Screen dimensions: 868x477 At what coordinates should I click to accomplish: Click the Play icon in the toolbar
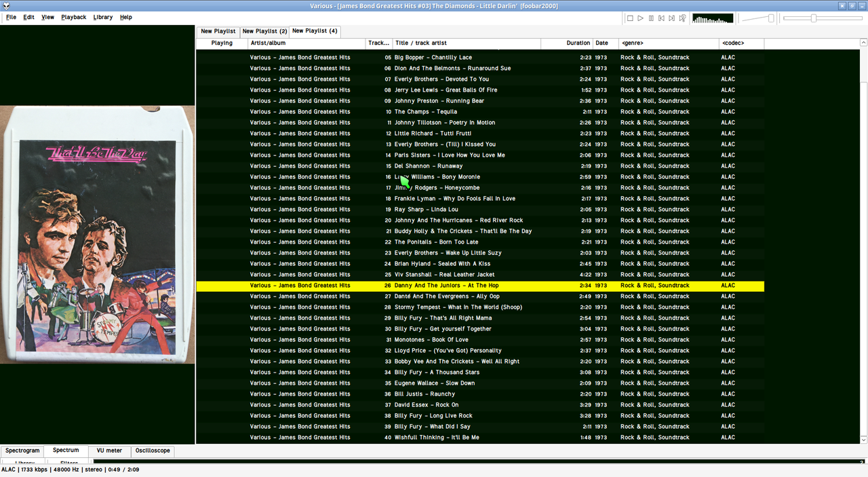pos(640,18)
